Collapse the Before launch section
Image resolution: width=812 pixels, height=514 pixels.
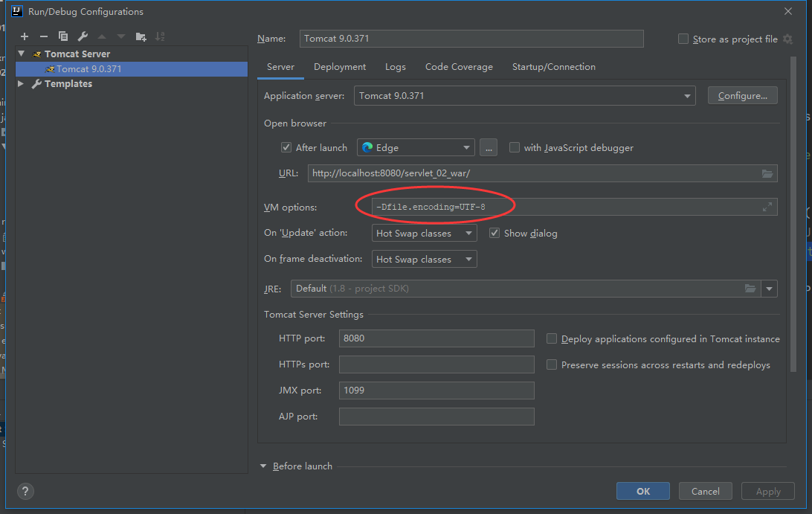263,466
